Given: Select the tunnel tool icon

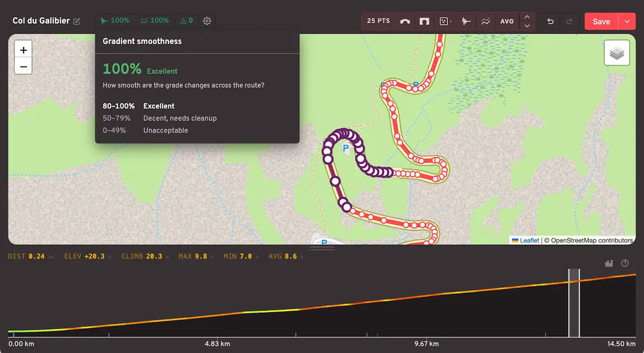Looking at the screenshot, I should coord(424,22).
